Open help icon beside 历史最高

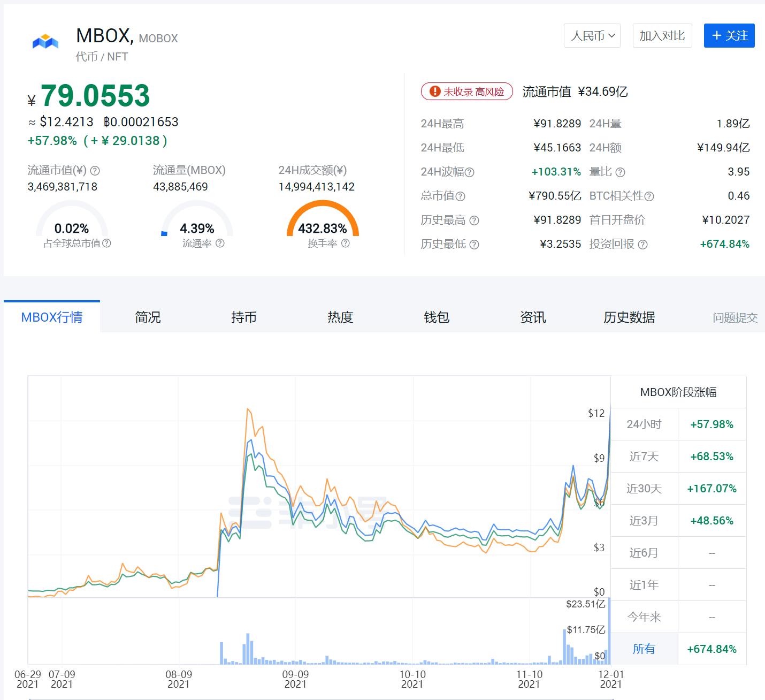pos(474,220)
